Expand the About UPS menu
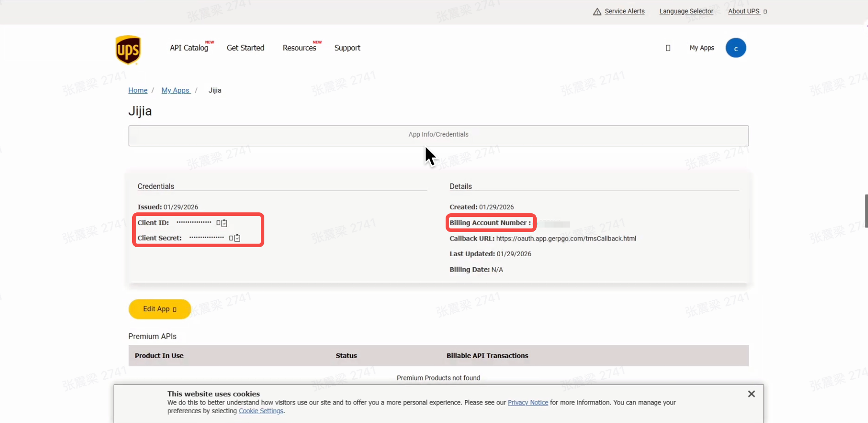The width and height of the screenshot is (868, 423). (747, 11)
